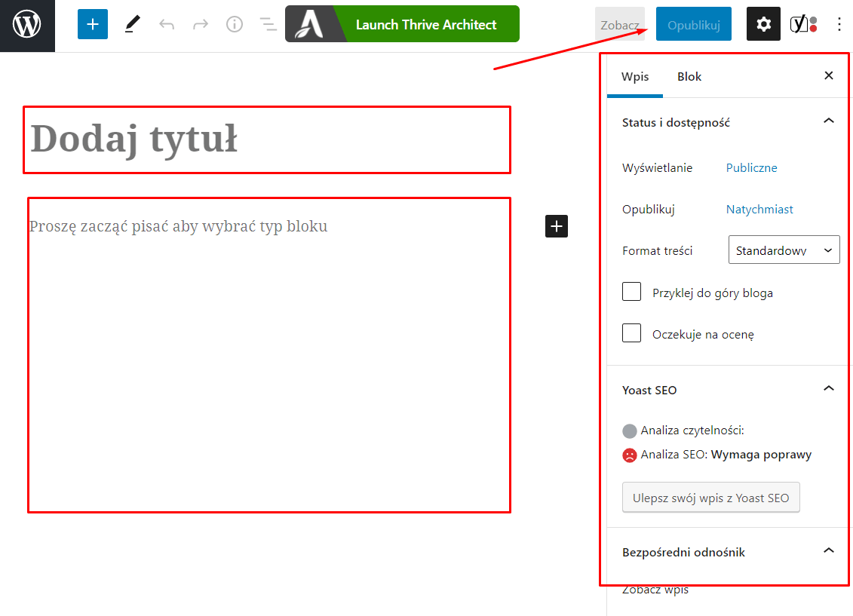Enable 'Przyklej do góry bloga' checkbox

pyautogui.click(x=632, y=292)
